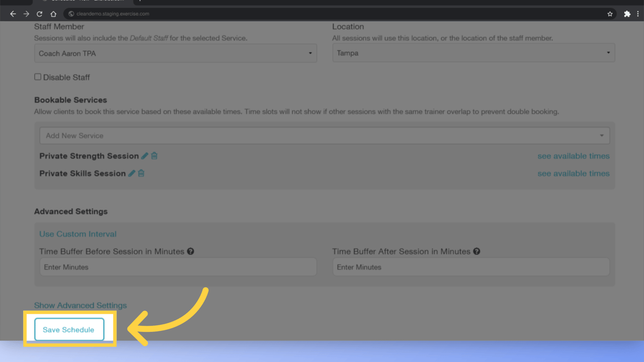See available times for Private Strength Session
The height and width of the screenshot is (362, 644).
573,156
